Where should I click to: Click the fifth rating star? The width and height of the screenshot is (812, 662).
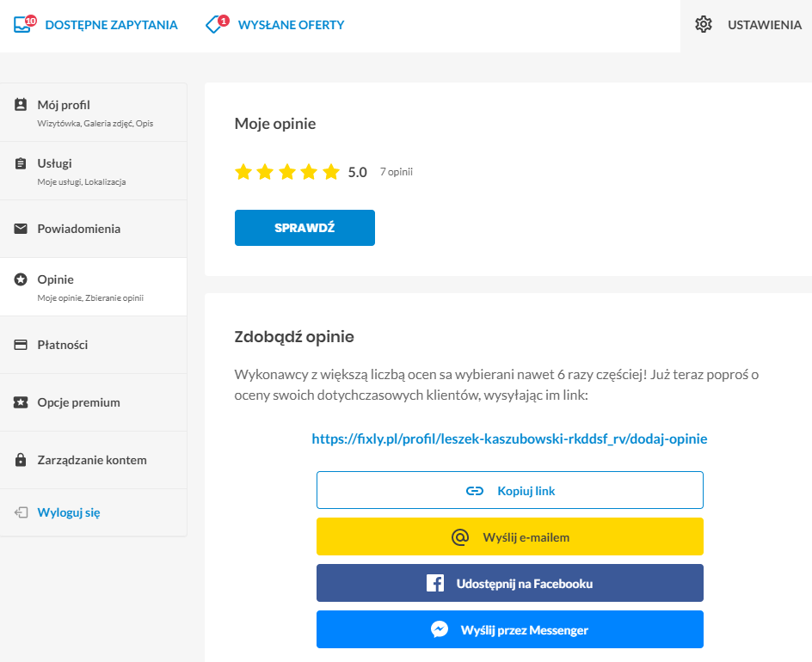(x=331, y=172)
